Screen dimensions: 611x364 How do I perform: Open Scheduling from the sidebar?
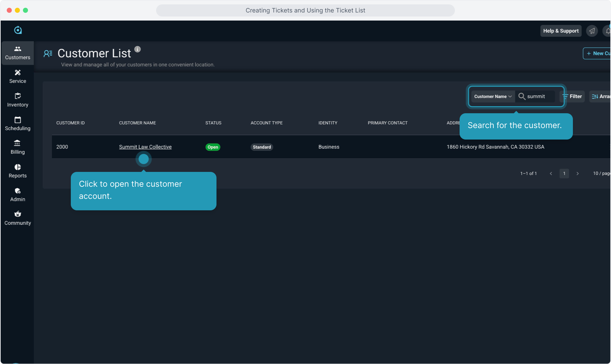(18, 124)
